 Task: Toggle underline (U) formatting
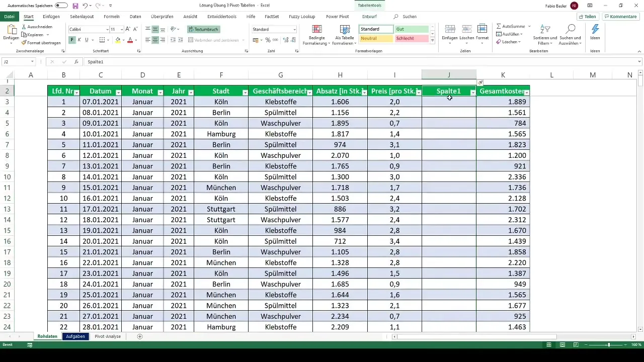(87, 40)
